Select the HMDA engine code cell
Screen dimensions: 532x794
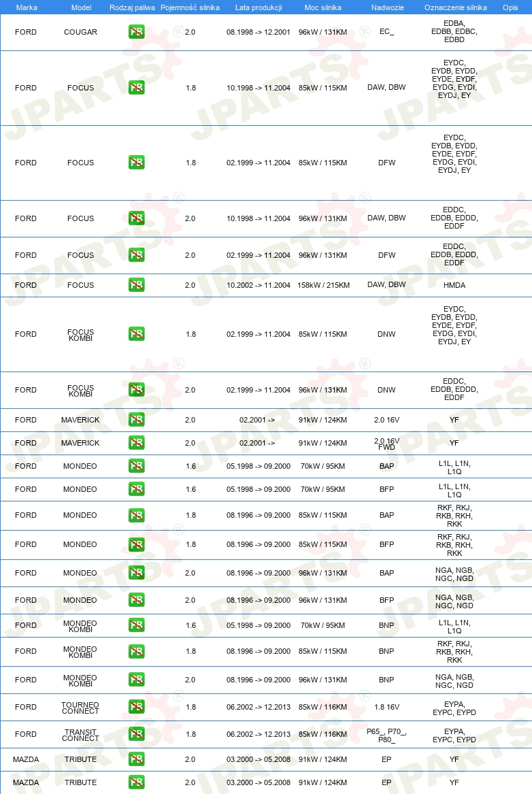tap(454, 285)
